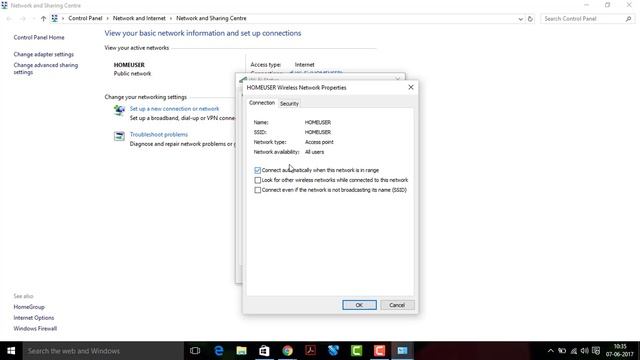
Task: Click the Troubleshoot problems icon
Action: click(119, 136)
